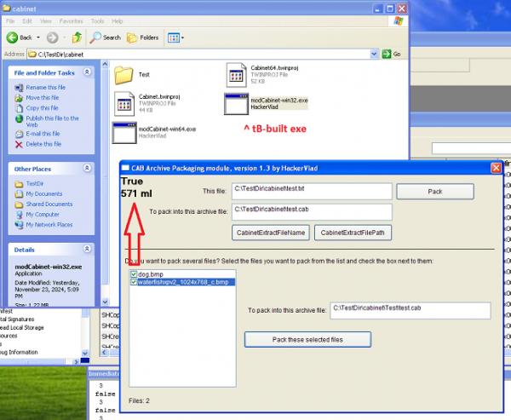Open the Views icon button

pyautogui.click(x=174, y=37)
